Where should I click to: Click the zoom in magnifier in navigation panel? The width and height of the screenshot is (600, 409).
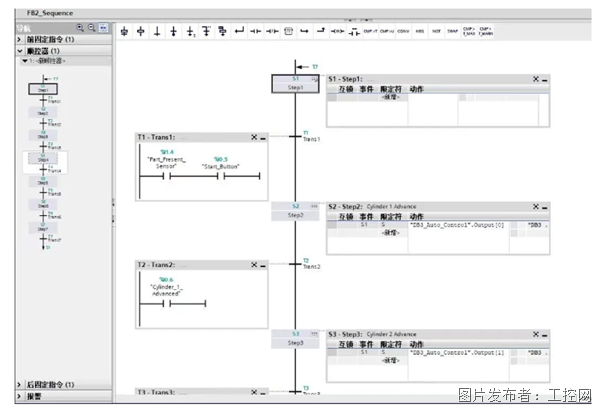pos(80,29)
